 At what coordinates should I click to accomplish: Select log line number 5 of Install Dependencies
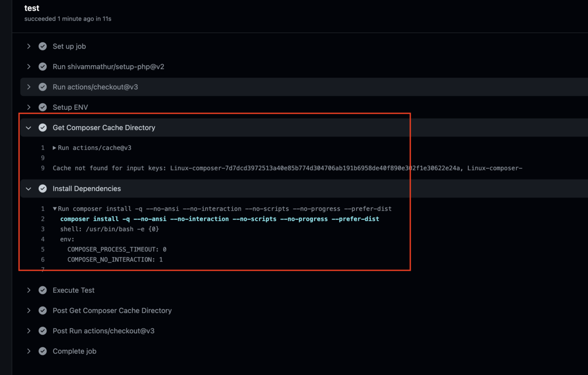coord(43,250)
